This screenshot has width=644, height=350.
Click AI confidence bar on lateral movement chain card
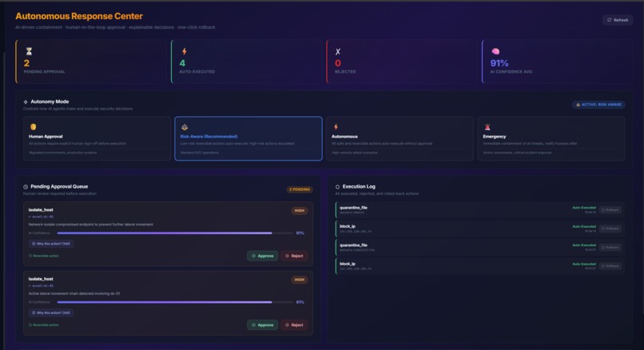click(175, 302)
